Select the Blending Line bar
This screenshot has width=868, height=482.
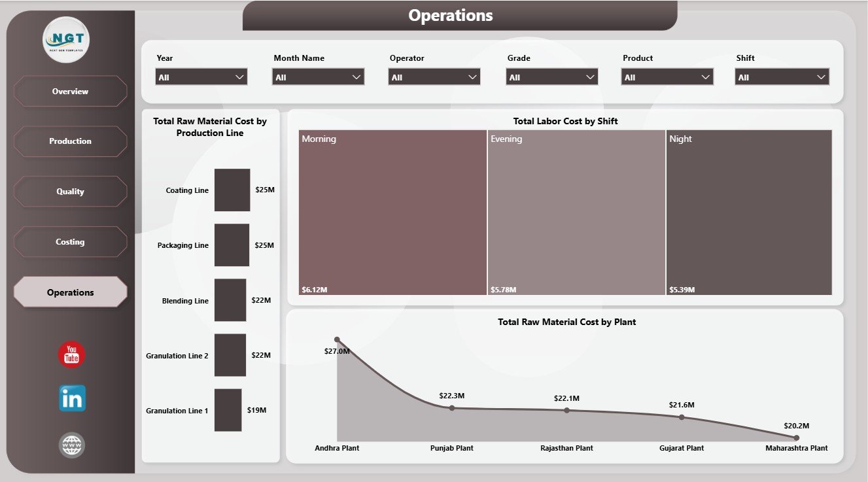(x=230, y=300)
